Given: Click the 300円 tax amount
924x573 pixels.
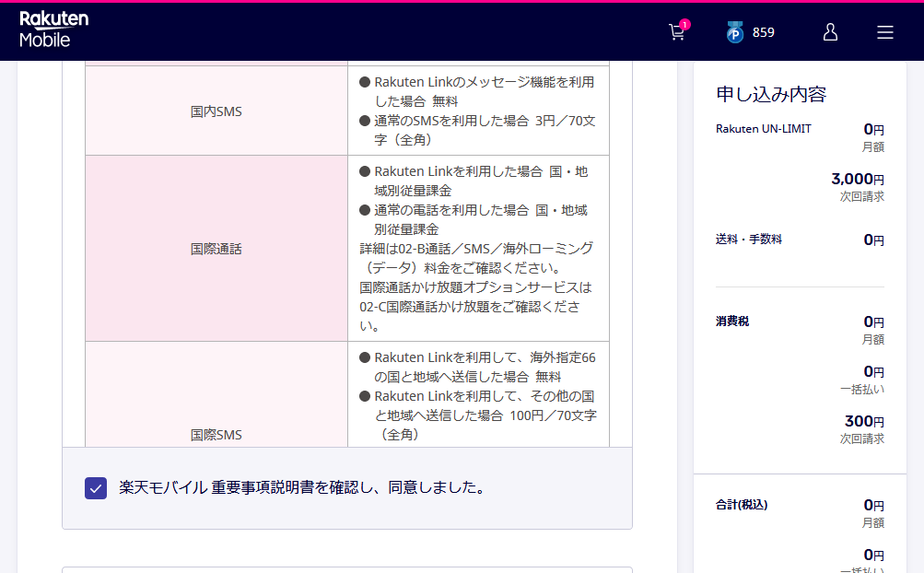Looking at the screenshot, I should pos(864,421).
